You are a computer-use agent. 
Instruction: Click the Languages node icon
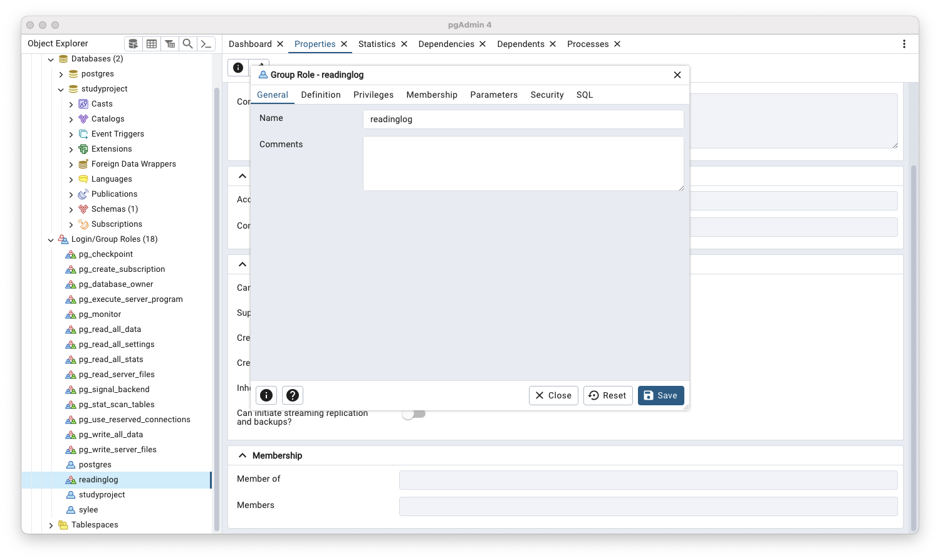pos(83,179)
